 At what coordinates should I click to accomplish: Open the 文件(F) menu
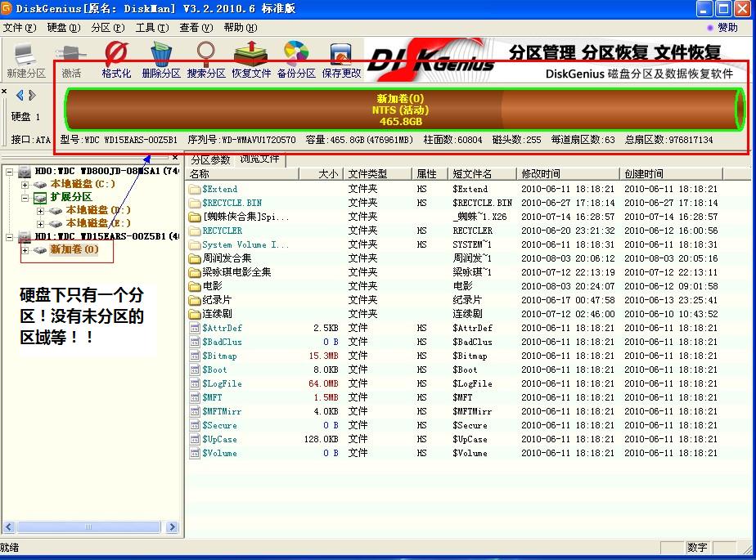20,28
